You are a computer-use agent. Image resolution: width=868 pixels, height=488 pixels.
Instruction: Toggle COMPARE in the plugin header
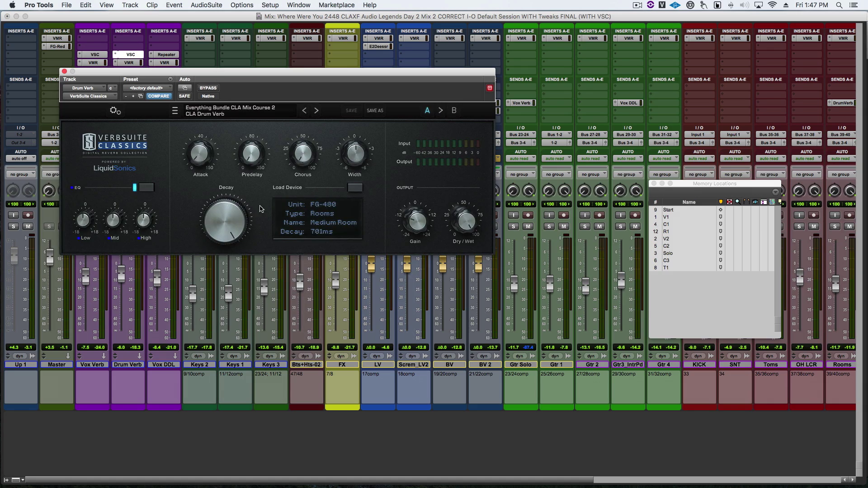(x=159, y=96)
